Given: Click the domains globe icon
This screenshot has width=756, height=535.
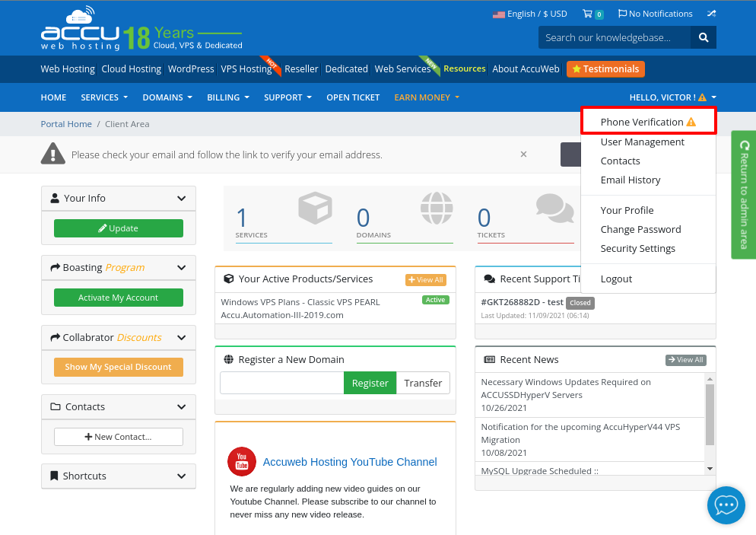Looking at the screenshot, I should pos(437,208).
